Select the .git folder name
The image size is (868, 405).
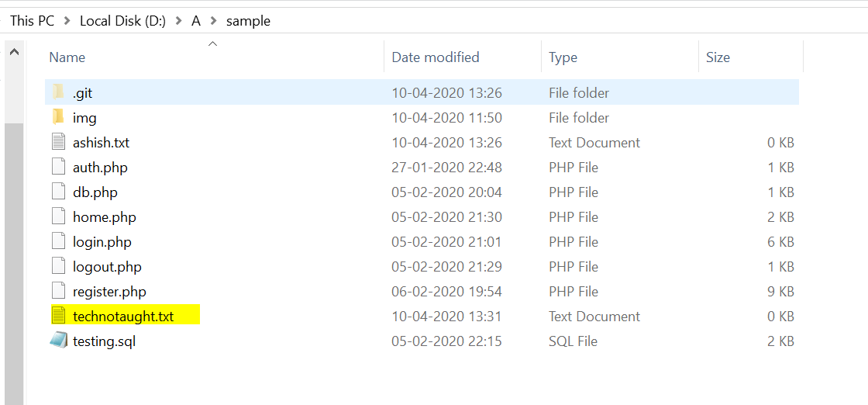point(82,93)
